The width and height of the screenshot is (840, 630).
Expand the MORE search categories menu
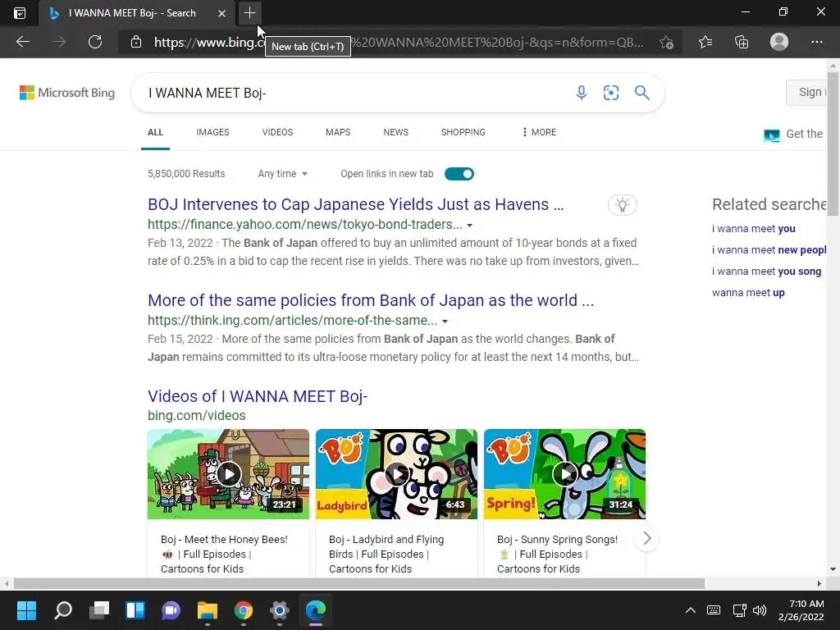point(539,132)
